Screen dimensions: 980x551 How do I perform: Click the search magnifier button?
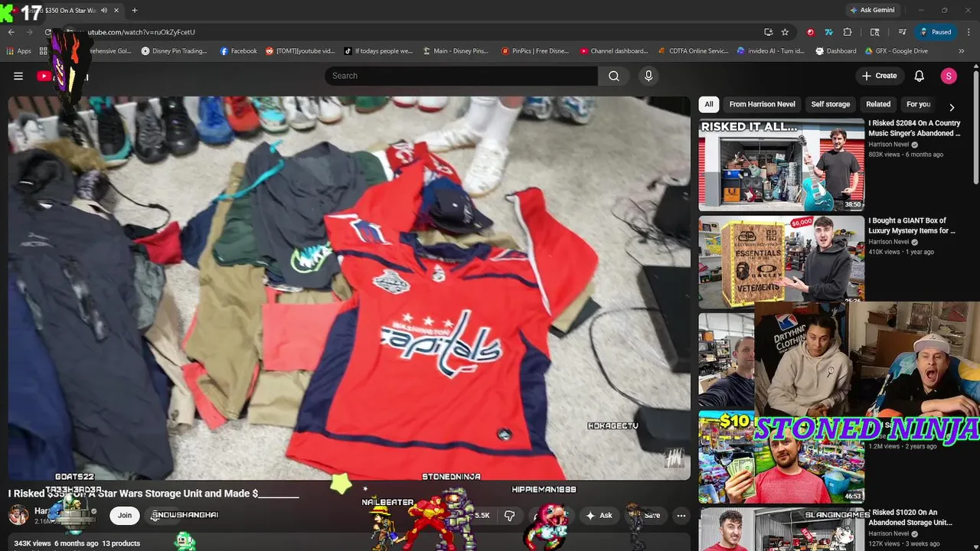click(x=614, y=76)
